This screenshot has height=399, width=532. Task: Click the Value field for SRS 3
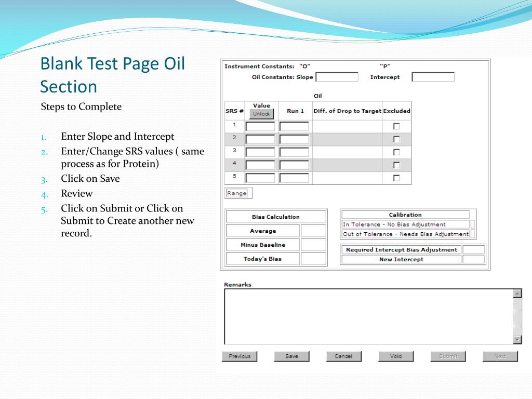(x=260, y=152)
